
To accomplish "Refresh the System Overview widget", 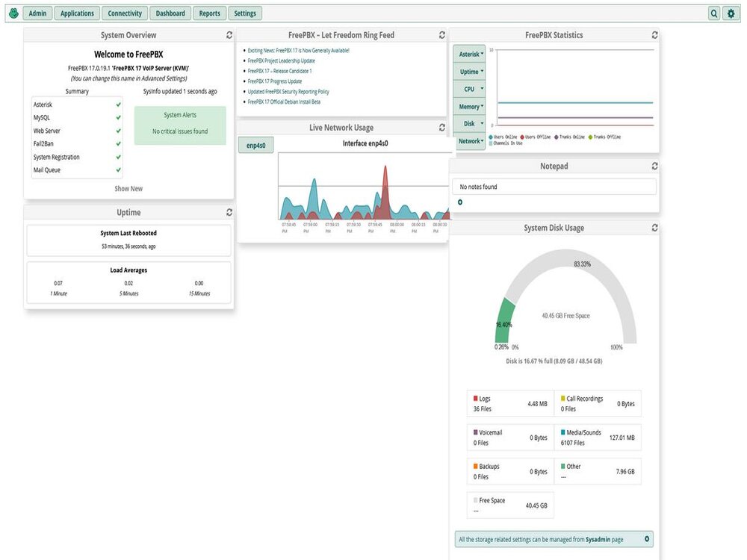I will click(x=229, y=35).
